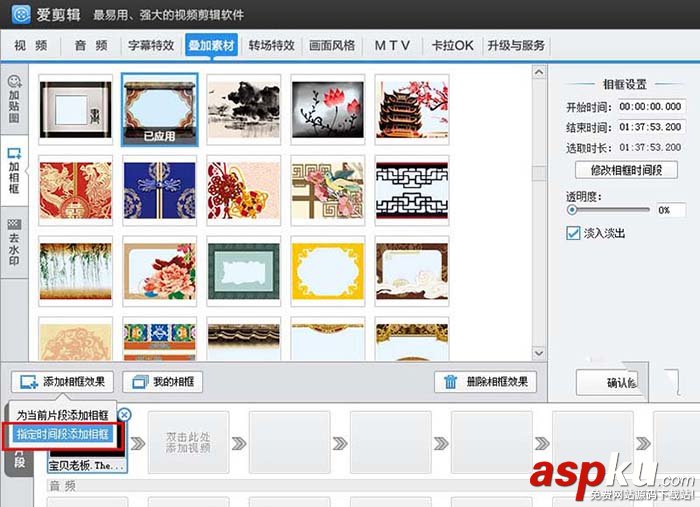The width and height of the screenshot is (700, 507).
Task: Pick the dark roof tile frame
Action: (244, 339)
